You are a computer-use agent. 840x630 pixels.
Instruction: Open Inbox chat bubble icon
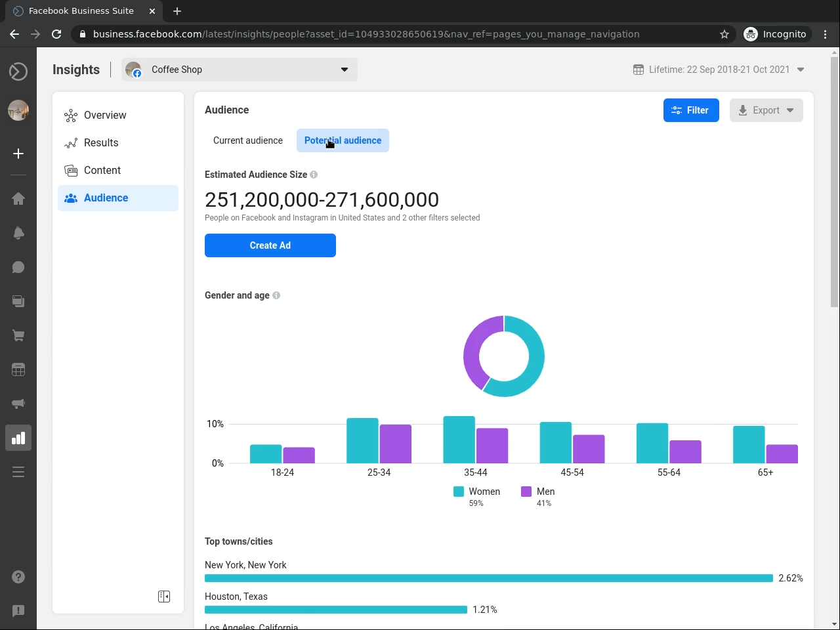tap(18, 267)
